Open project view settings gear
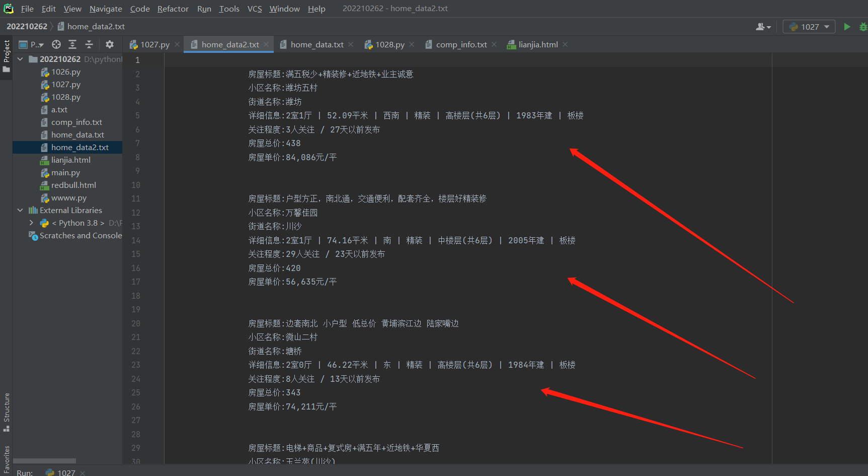 tap(110, 44)
